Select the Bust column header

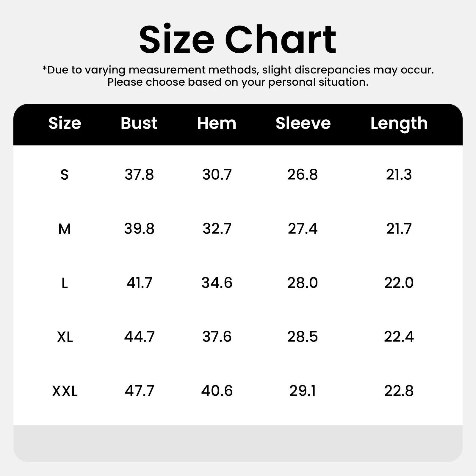(139, 123)
